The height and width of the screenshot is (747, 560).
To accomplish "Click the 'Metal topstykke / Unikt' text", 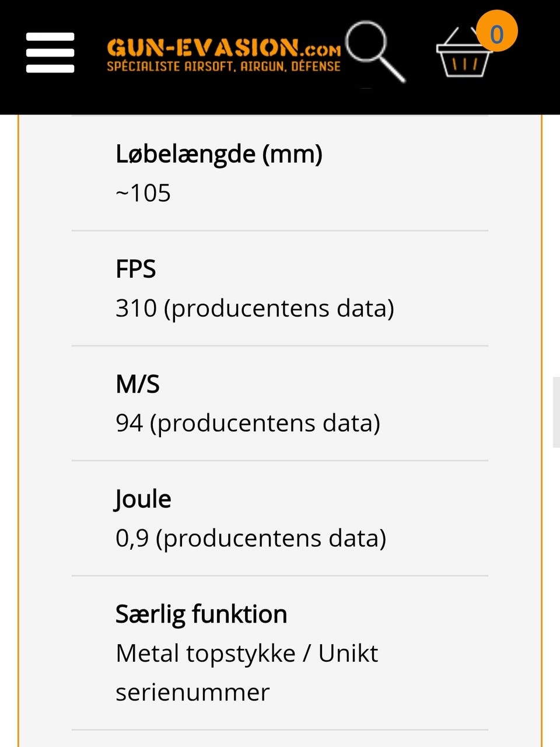I will click(x=247, y=653).
